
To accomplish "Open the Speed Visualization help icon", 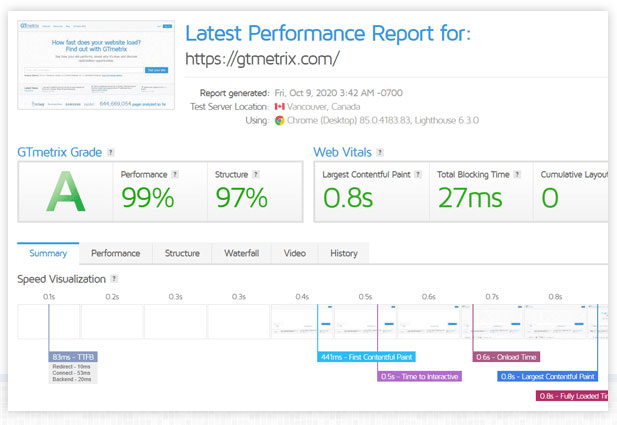I will 115,279.
